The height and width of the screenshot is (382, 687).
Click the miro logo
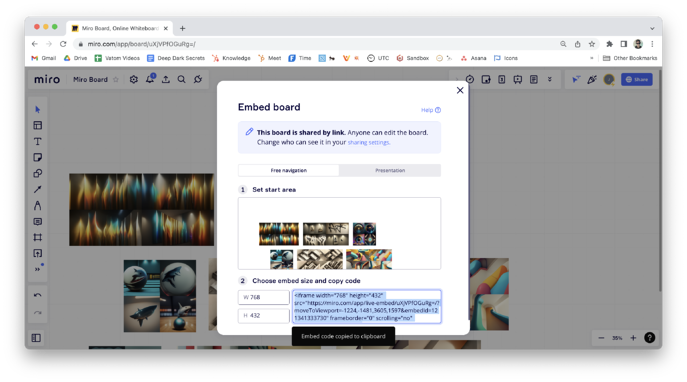tap(47, 79)
